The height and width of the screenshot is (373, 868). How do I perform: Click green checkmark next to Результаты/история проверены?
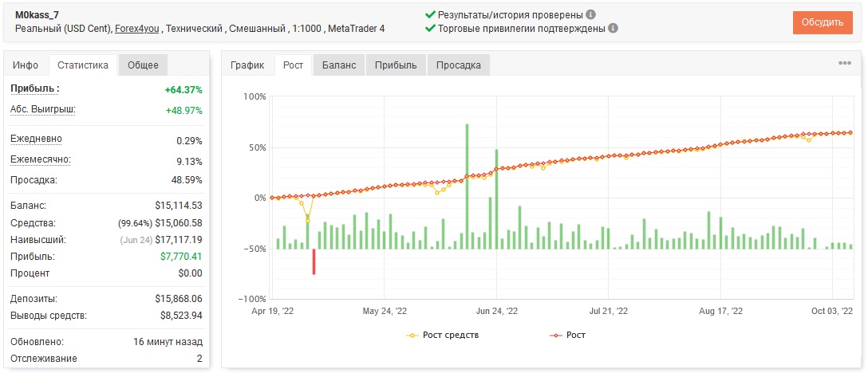(429, 15)
